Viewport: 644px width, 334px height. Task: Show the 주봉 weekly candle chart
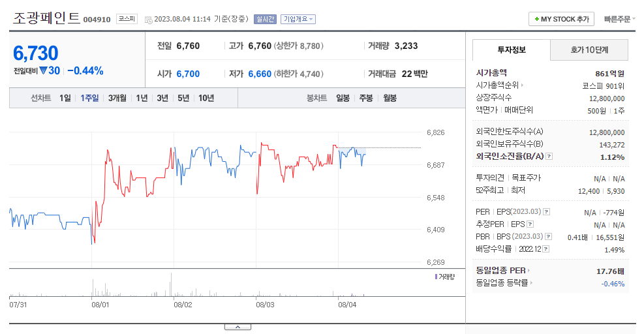point(366,99)
